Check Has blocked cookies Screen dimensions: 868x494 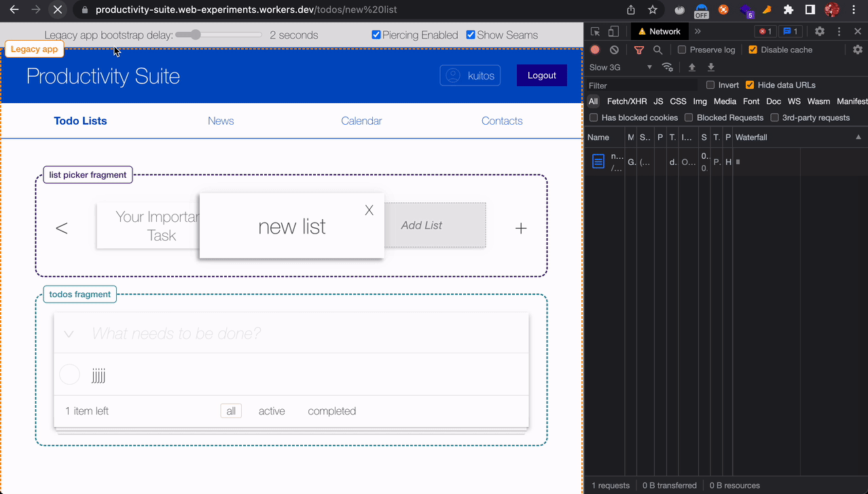(x=594, y=117)
